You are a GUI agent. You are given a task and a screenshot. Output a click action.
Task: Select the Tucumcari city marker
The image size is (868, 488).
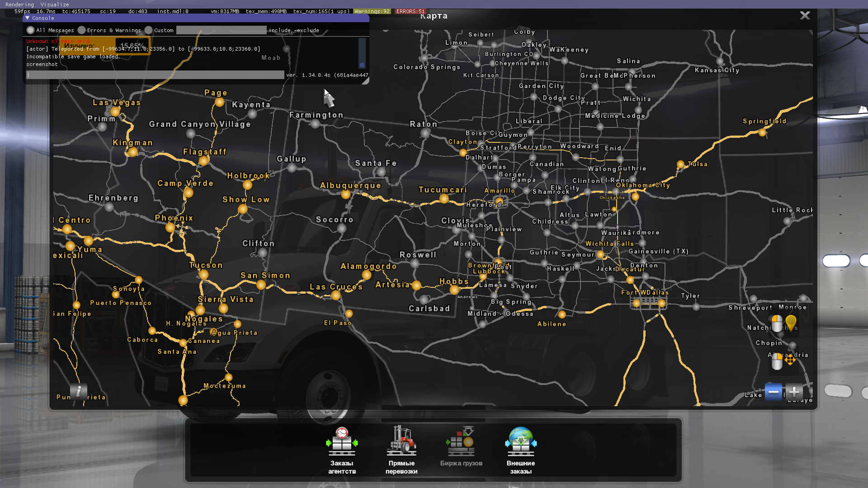click(x=444, y=198)
